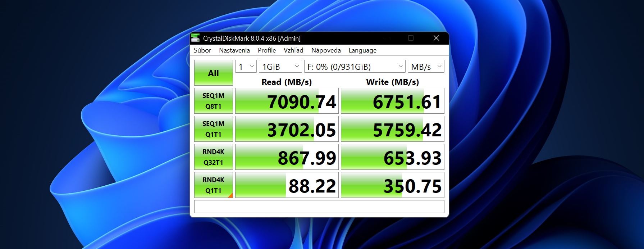Open the Profile menu
Image resolution: width=644 pixels, height=249 pixels.
pos(267,50)
